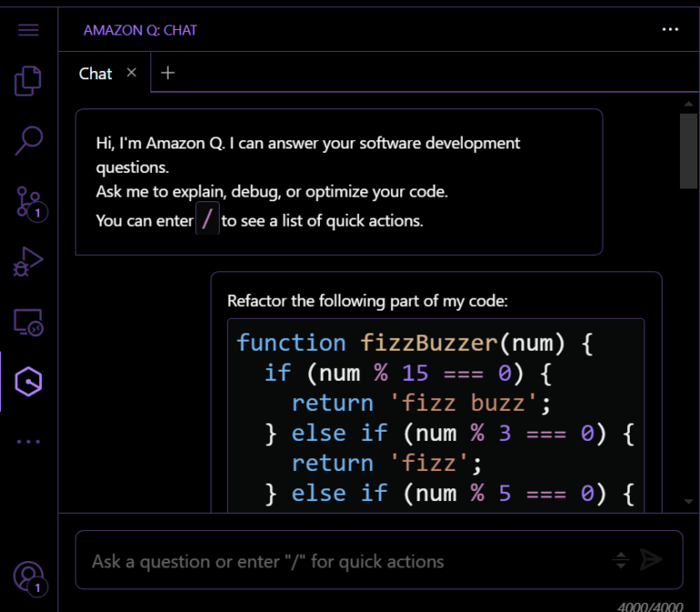This screenshot has width=700, height=612.
Task: Select the Amazon Q hexagon icon
Action: 28,382
